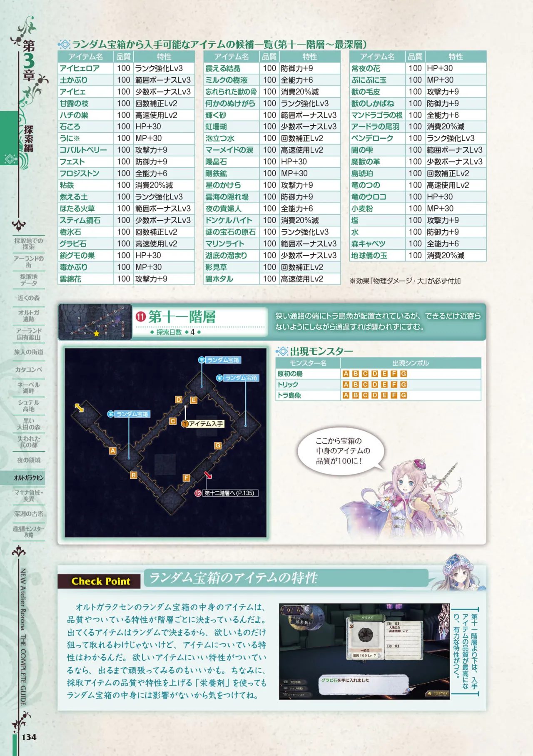Open the 第十二階層へ (P.135) link
The width and height of the screenshot is (533, 756).
tap(230, 493)
